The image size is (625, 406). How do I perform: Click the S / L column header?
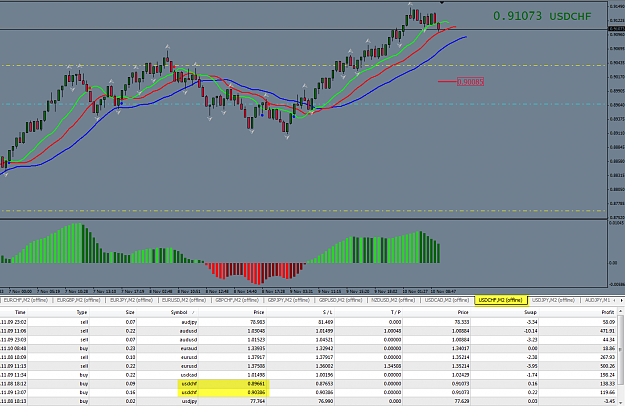(327, 312)
